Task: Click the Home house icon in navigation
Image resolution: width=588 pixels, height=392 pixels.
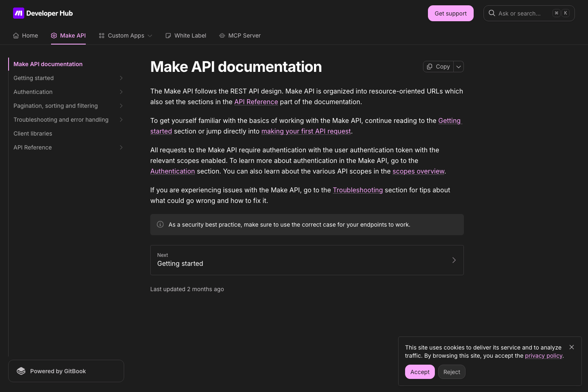Action: 16,36
